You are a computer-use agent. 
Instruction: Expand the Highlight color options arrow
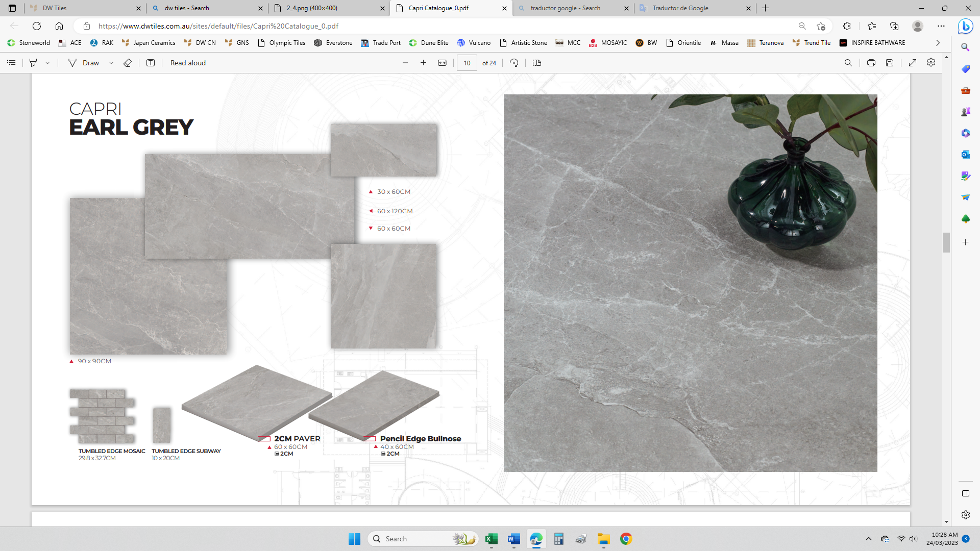coord(47,63)
